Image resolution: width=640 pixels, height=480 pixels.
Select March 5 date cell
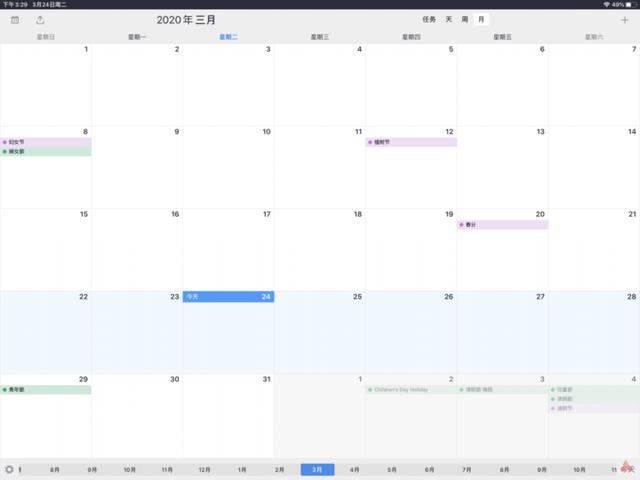(411, 85)
